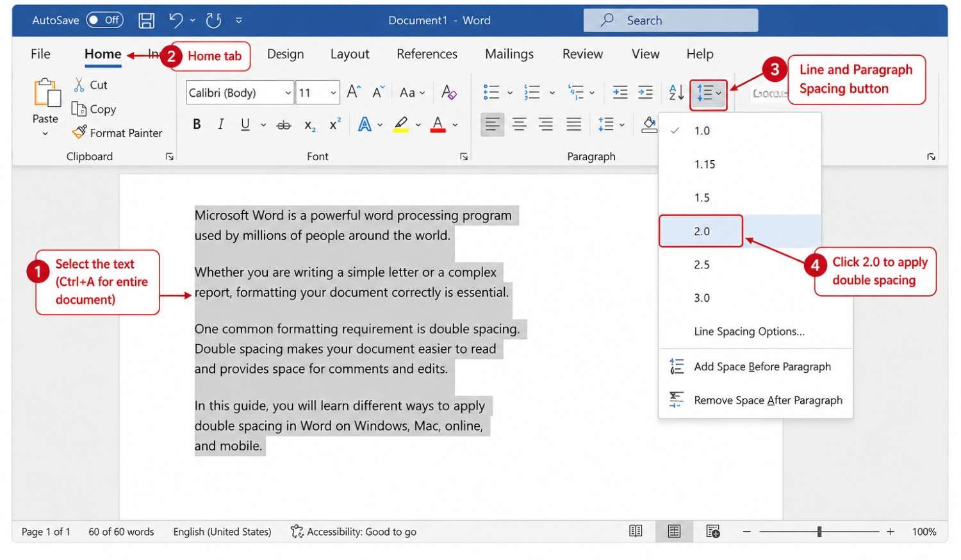Image resolution: width=961 pixels, height=560 pixels.
Task: Align the text to the left
Action: (x=492, y=124)
